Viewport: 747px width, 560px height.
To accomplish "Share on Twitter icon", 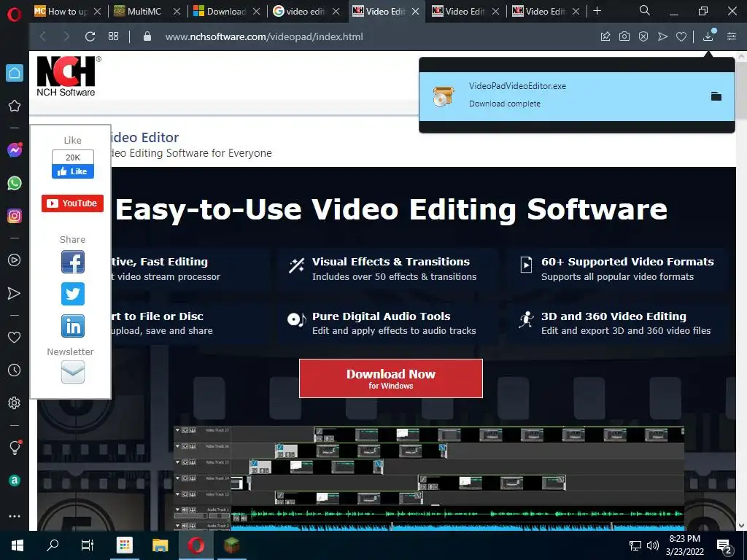I will (73, 294).
